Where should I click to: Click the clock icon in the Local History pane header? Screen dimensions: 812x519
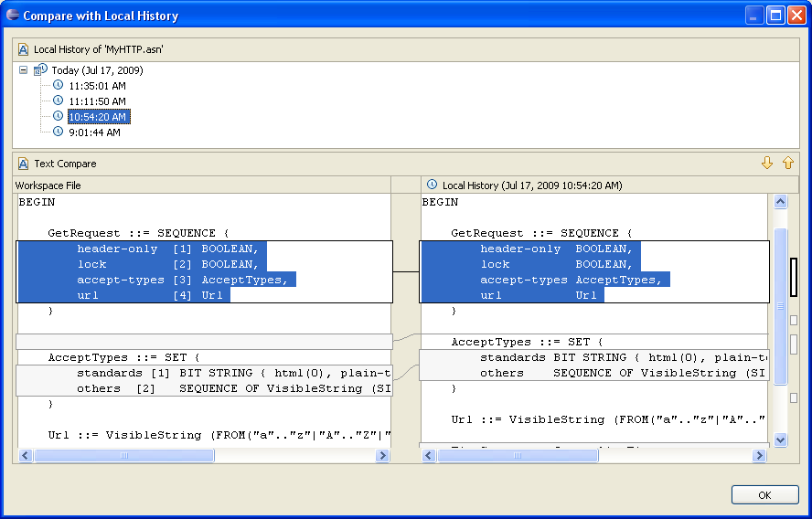[432, 185]
